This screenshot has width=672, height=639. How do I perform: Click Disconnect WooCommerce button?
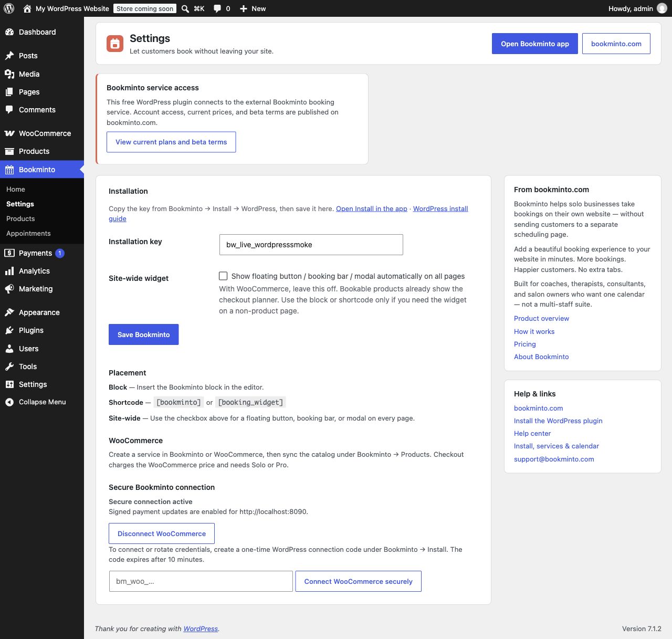[x=162, y=533]
